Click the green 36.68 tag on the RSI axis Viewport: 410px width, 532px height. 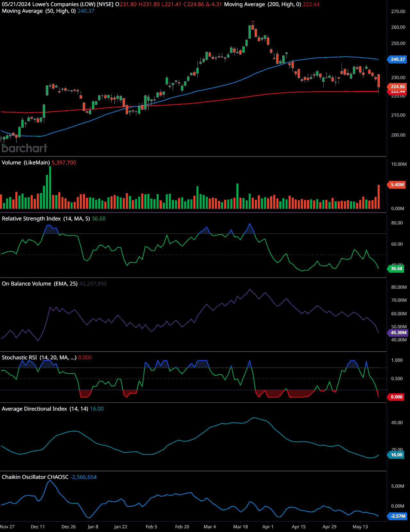pos(397,269)
